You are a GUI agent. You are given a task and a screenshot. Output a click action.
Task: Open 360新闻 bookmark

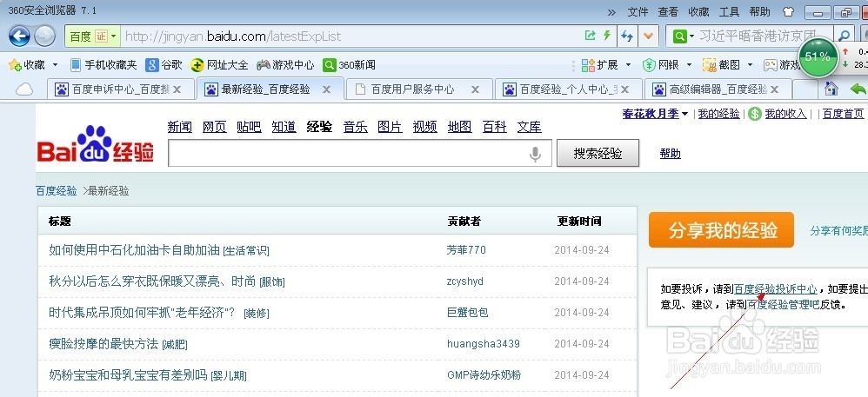[x=350, y=65]
